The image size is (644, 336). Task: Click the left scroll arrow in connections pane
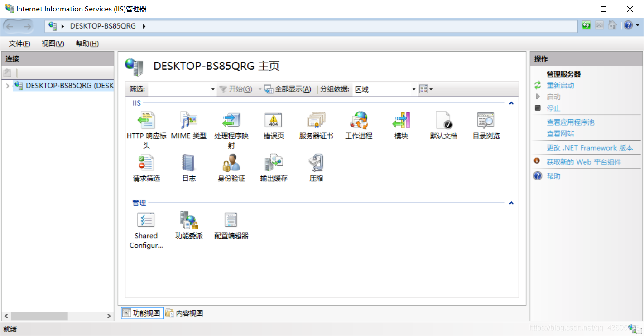pyautogui.click(x=6, y=316)
